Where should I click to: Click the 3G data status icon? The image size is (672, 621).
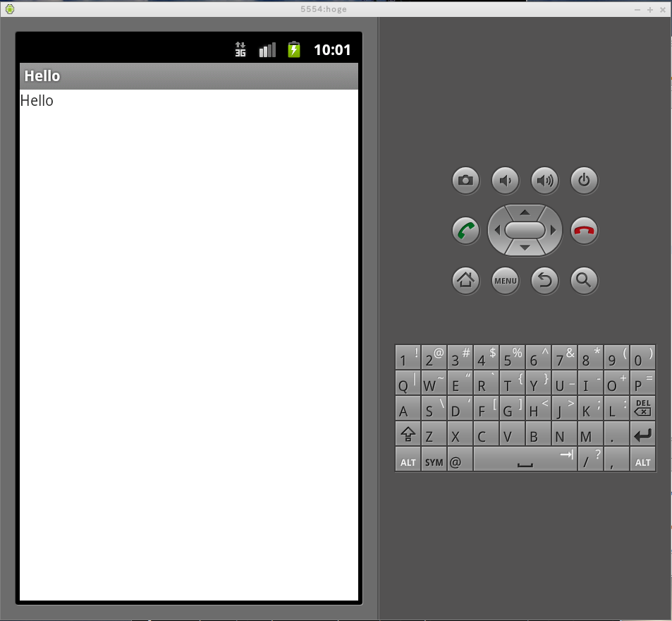click(240, 49)
